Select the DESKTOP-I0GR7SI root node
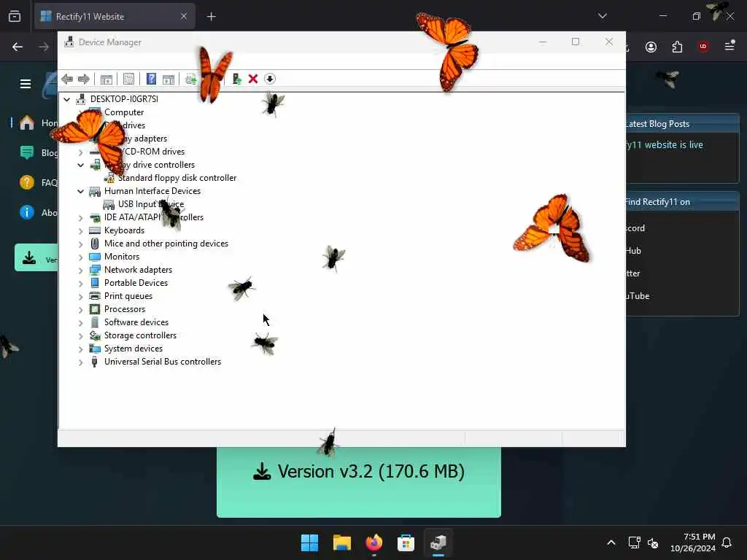Viewport: 747px width, 560px height. click(x=124, y=99)
